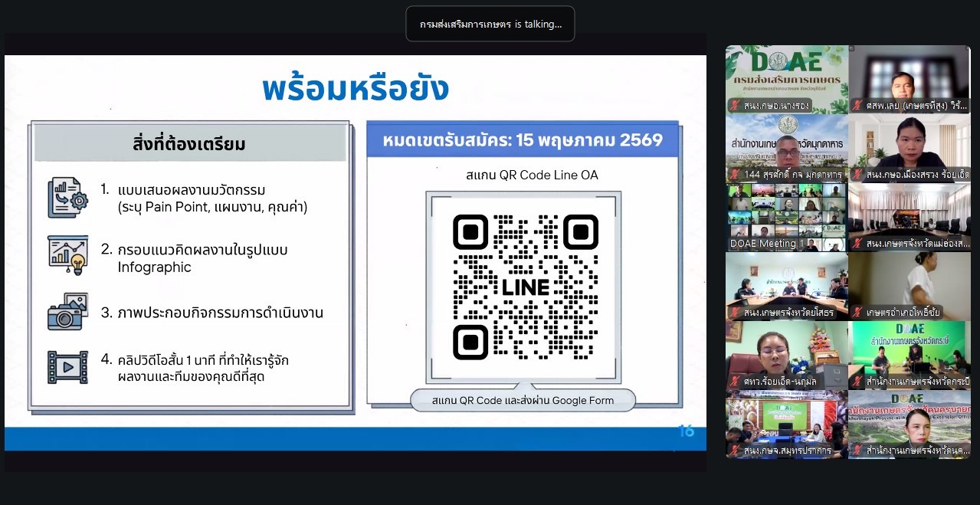Click the muted mic icon on สนง.กษอ.นางรอง tile
This screenshot has height=505, width=980.
pos(734,106)
